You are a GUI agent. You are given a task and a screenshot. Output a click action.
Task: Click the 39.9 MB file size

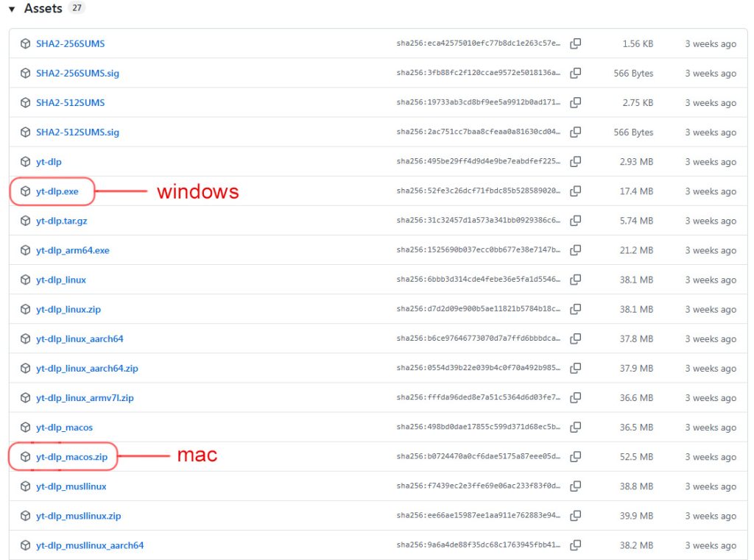(x=636, y=516)
